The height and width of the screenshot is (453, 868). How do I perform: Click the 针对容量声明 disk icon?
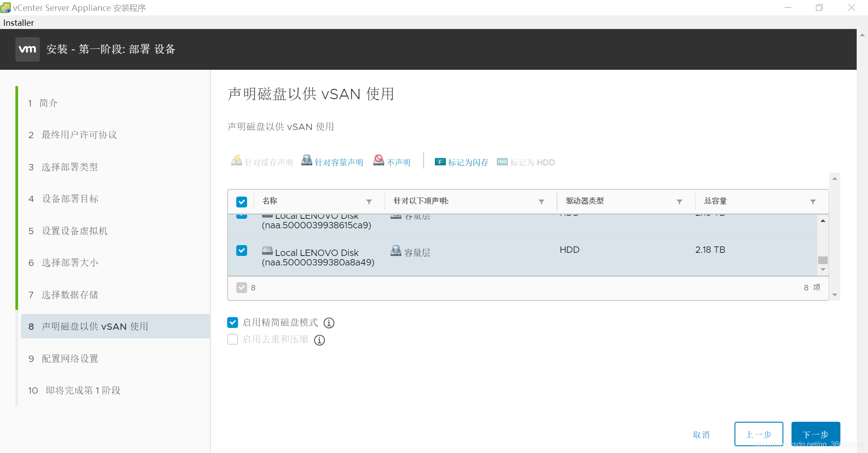[x=307, y=160]
